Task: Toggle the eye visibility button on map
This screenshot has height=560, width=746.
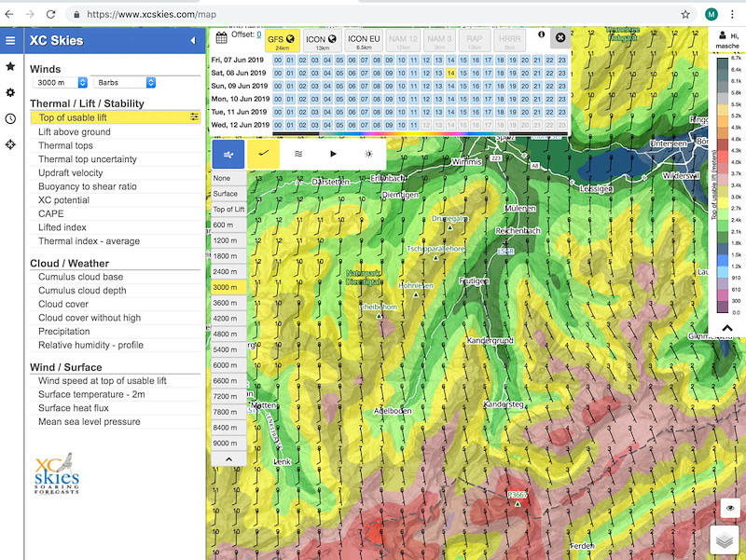Action: [730, 508]
